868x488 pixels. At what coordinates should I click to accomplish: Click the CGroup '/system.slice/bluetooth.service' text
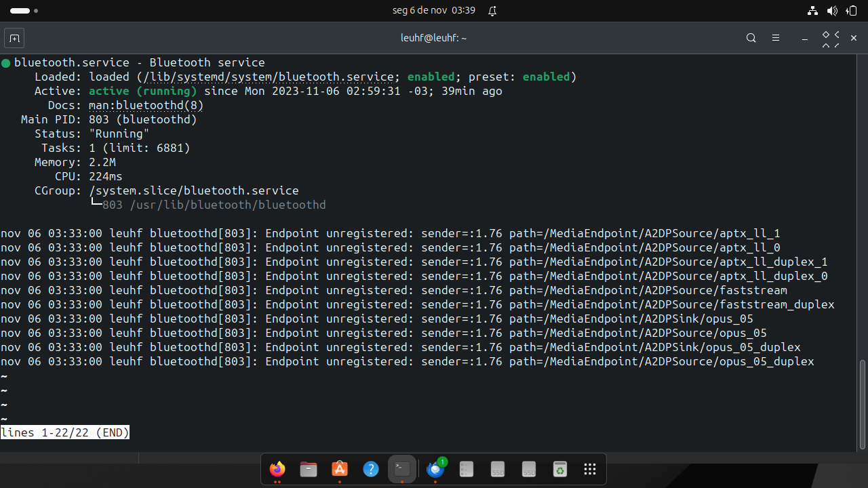click(194, 190)
